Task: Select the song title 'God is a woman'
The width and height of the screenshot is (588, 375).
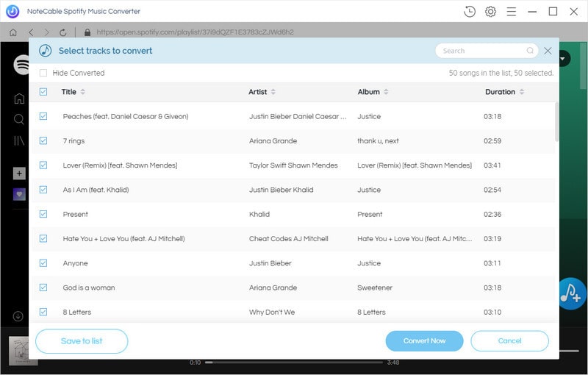Action: click(x=89, y=287)
